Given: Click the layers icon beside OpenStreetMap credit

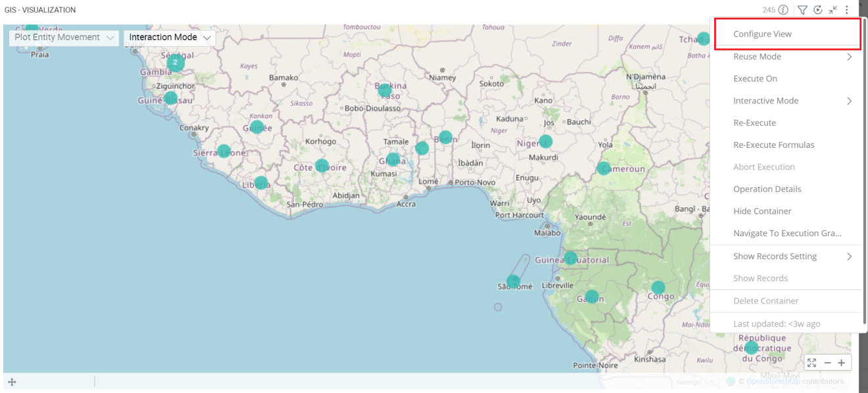Looking at the screenshot, I should click(x=731, y=381).
